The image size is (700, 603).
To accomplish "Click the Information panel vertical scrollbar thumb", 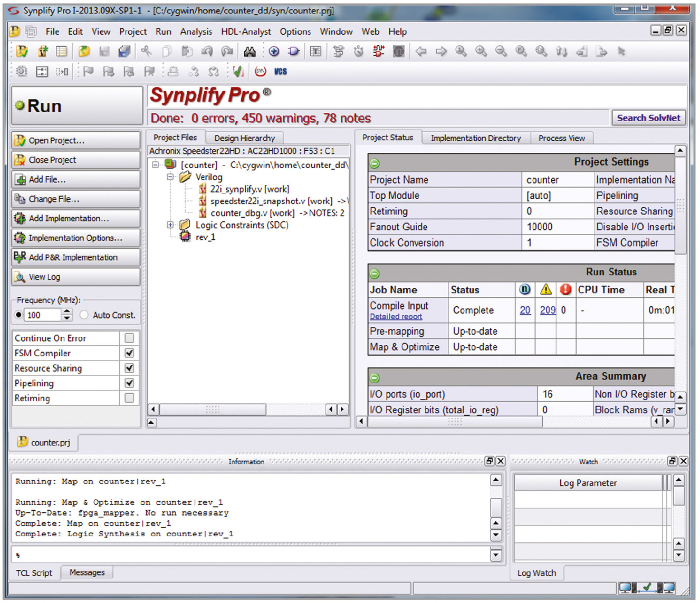I will [496, 507].
